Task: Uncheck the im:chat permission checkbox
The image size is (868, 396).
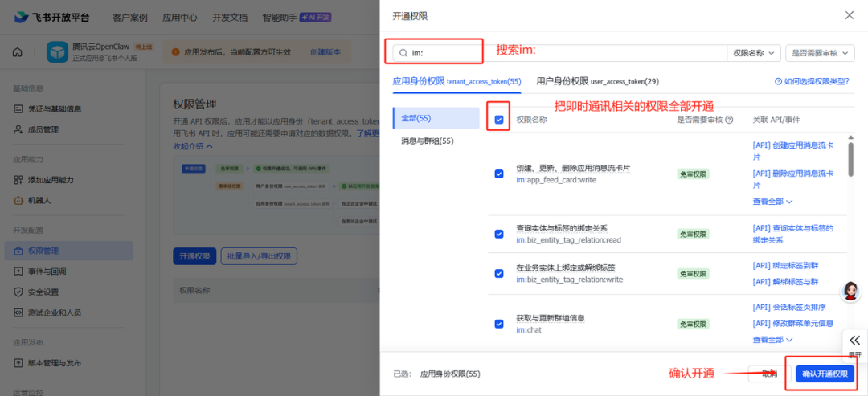Action: pyautogui.click(x=499, y=324)
